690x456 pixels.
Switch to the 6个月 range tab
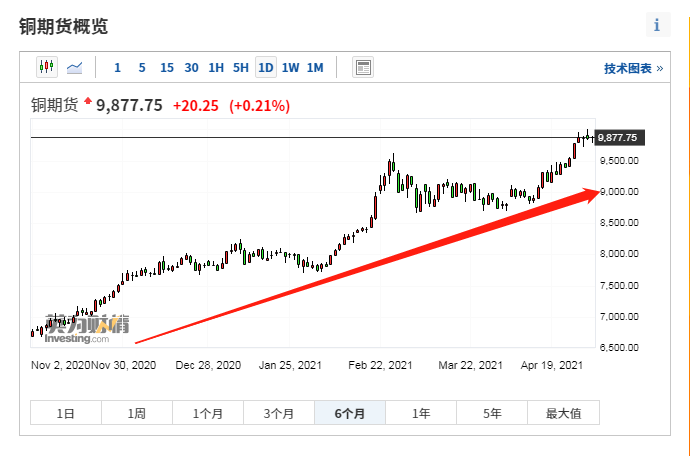tap(350, 413)
